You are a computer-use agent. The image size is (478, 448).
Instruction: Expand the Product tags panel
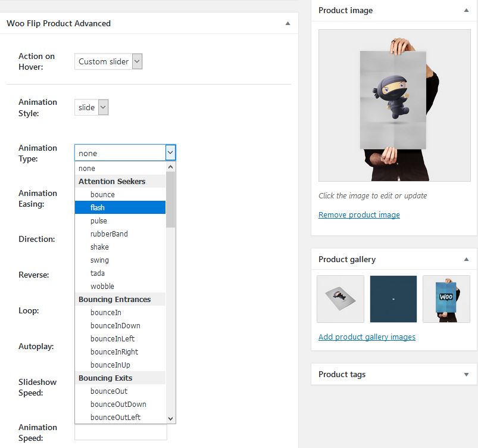click(x=466, y=375)
